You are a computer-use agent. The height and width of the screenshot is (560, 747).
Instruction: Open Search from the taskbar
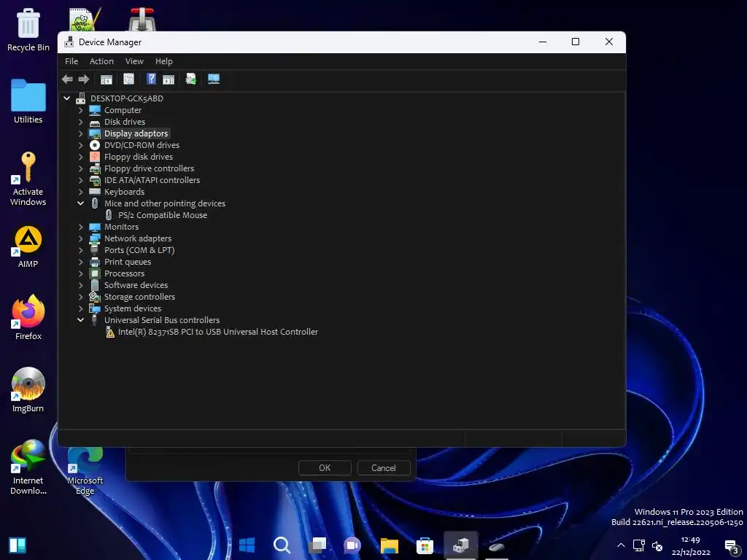[282, 545]
